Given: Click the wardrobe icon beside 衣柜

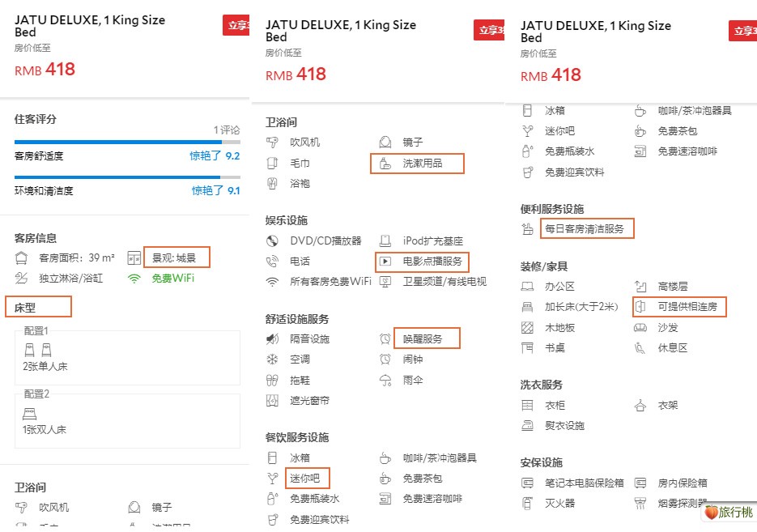Looking at the screenshot, I should (x=527, y=405).
